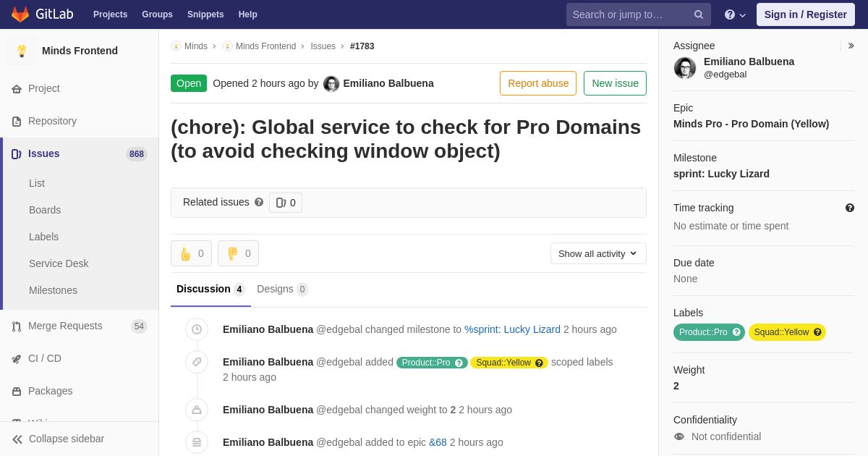
Task: Click the 54 merge requests count badge
Action: pos(139,326)
